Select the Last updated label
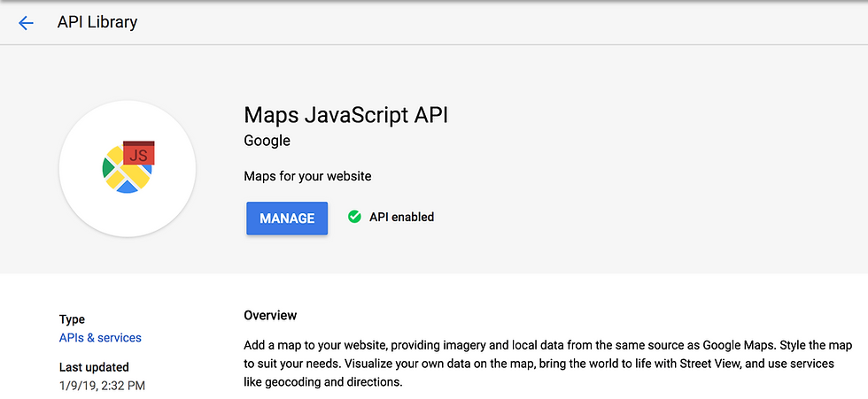Viewport: 868px width, 399px height. click(94, 367)
